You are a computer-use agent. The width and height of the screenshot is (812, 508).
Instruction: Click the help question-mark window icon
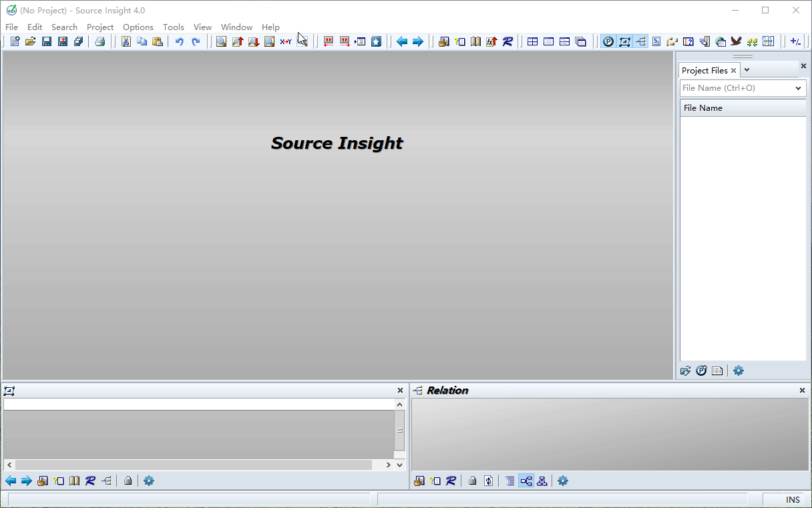[688, 41]
